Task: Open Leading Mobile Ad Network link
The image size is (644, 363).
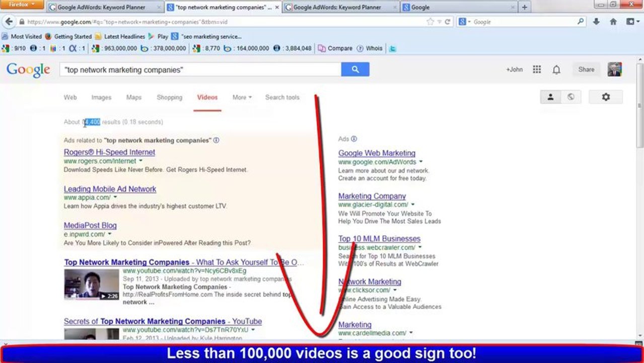Action: tap(110, 189)
